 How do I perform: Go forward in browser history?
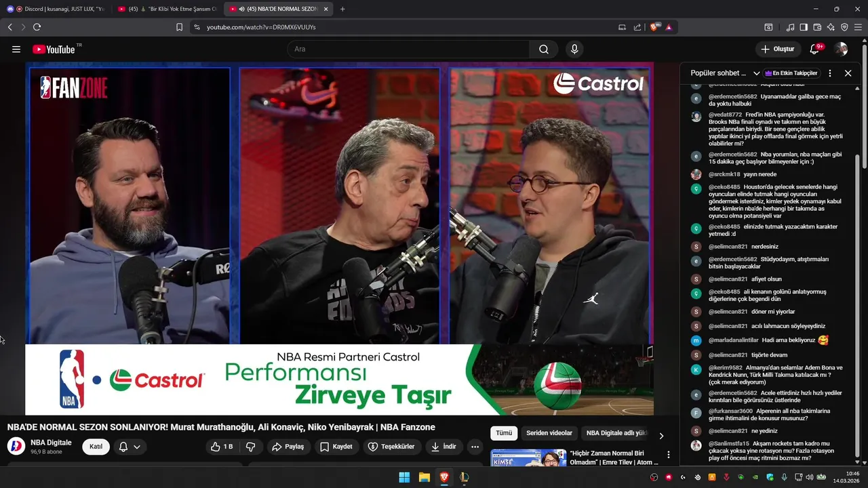pyautogui.click(x=23, y=27)
